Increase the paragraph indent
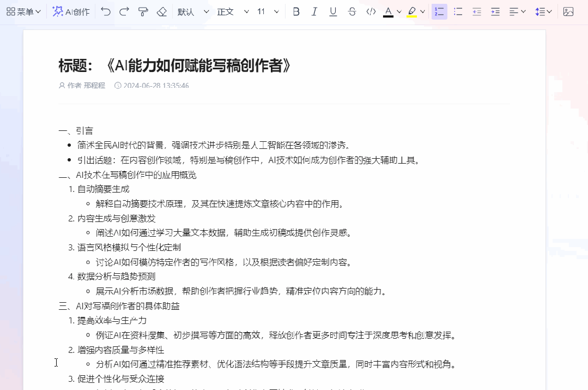 [x=495, y=11]
